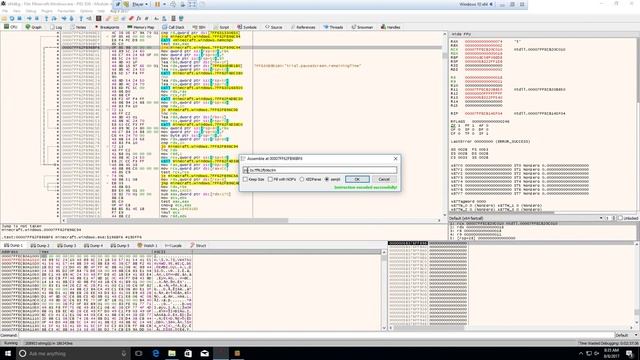640x360 pixels.
Task: Open the Struct tab
Action: (x=198, y=246)
